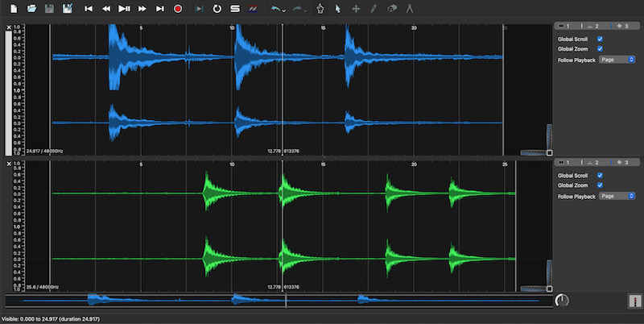Toggle the level meter button at bottom right
Image resolution: width=644 pixels, height=324 pixels.
tap(635, 301)
